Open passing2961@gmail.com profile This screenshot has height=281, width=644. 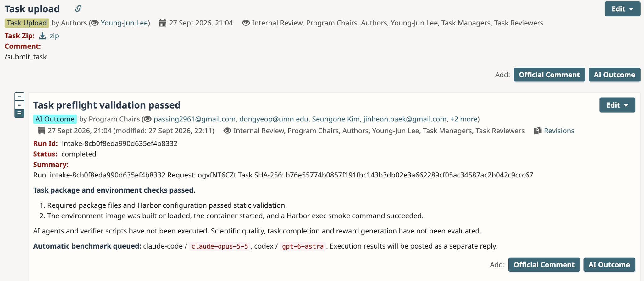tap(195, 119)
